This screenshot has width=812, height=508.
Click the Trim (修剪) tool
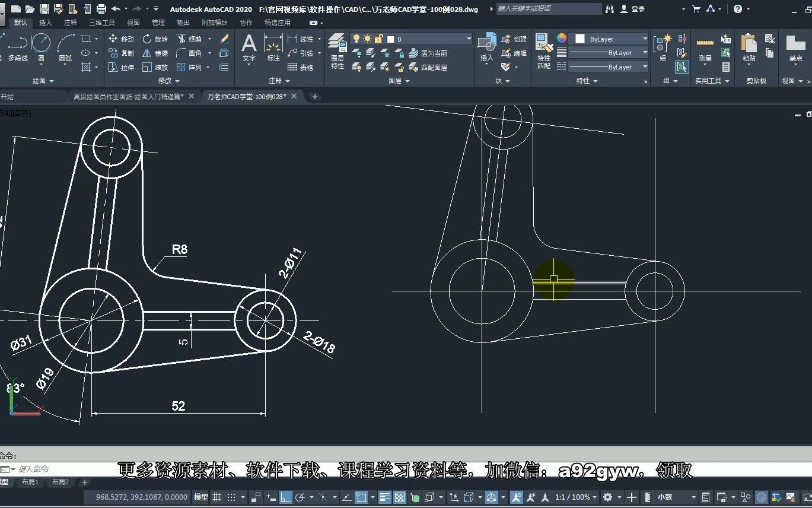click(x=189, y=39)
